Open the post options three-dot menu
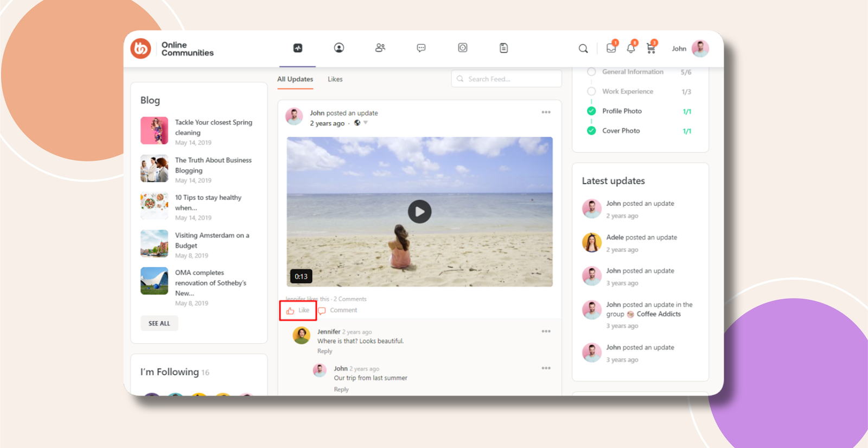The image size is (868, 448). (546, 112)
